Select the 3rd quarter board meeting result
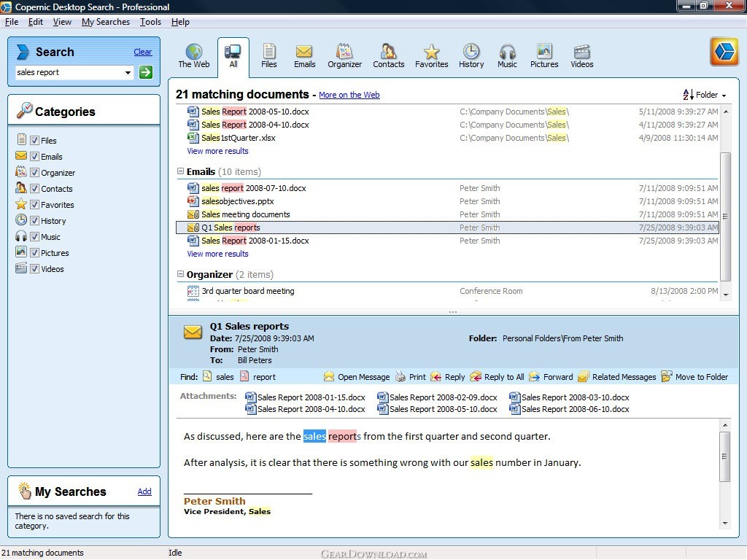 click(x=447, y=291)
